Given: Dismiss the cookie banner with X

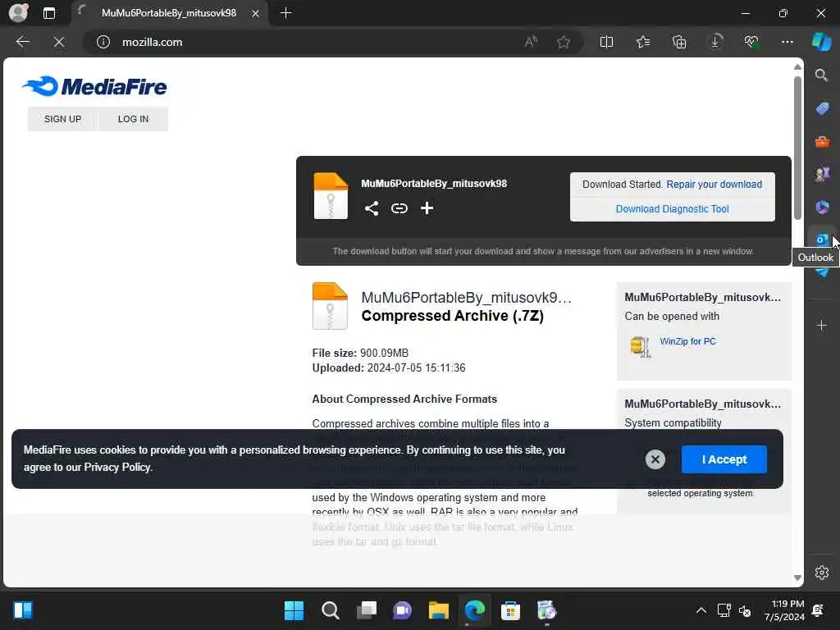Looking at the screenshot, I should pos(655,459).
